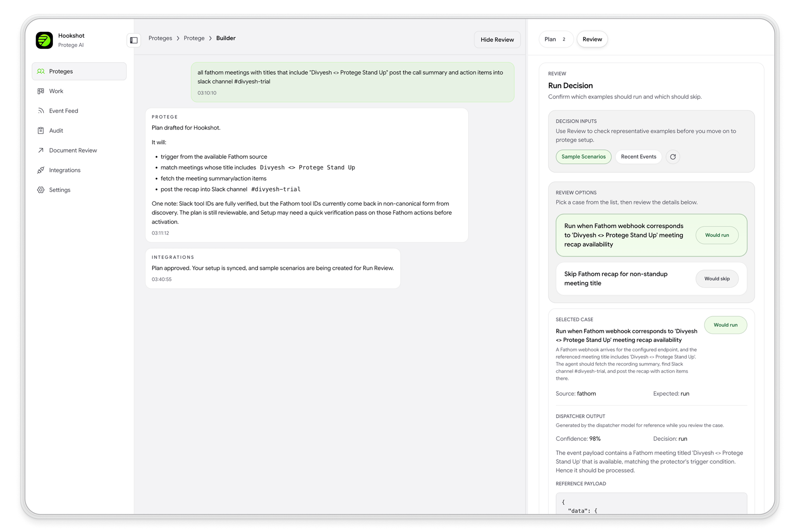The height and width of the screenshot is (532, 800).
Task: Switch to the Plan tab
Action: (x=556, y=39)
